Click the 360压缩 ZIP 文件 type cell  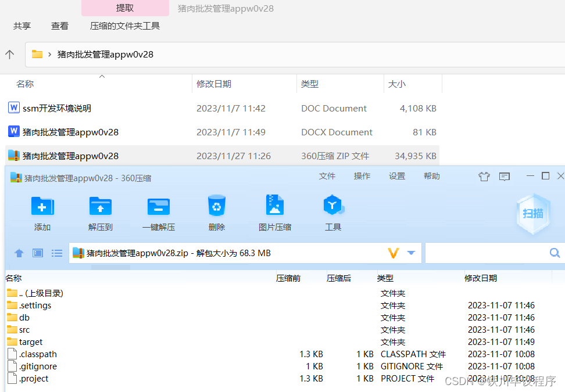coord(335,156)
